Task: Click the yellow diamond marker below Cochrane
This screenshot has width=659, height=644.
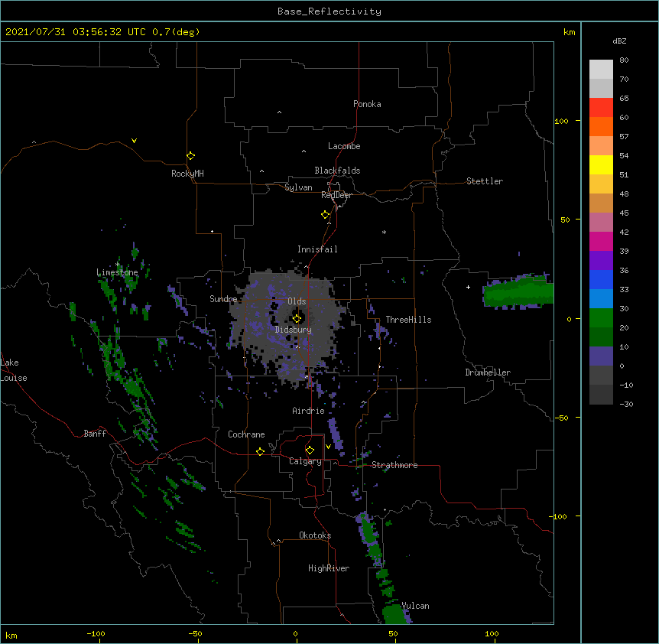Action: coord(260,451)
